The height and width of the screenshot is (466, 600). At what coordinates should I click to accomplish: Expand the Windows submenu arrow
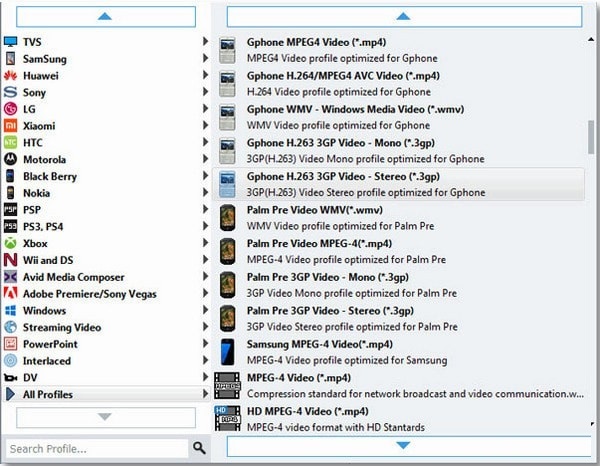(x=205, y=310)
